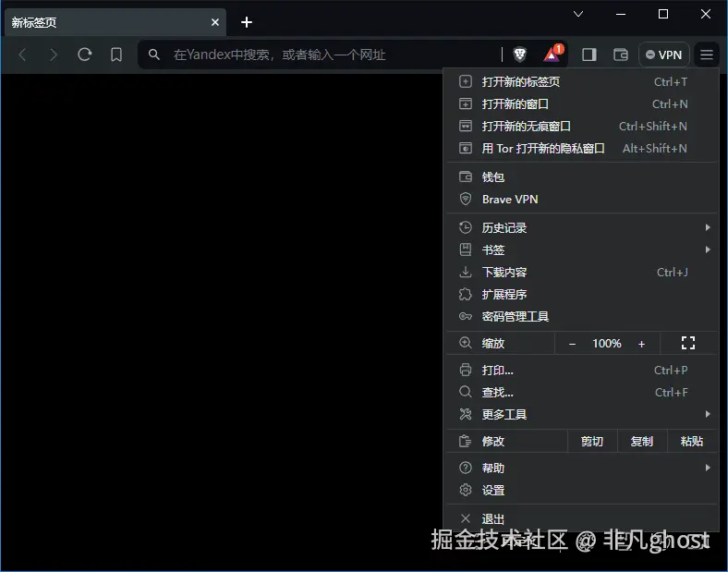Expand the 帮助 submenu arrow
The image size is (728, 572).
(x=708, y=468)
